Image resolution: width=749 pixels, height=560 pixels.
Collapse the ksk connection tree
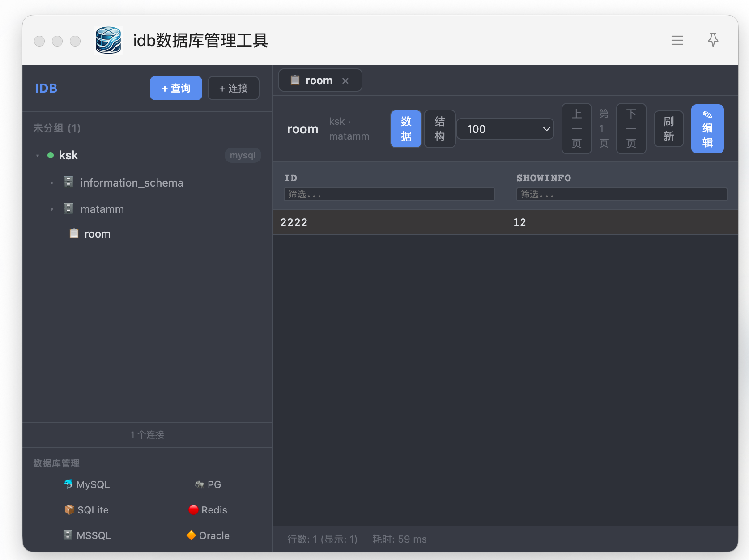click(38, 156)
